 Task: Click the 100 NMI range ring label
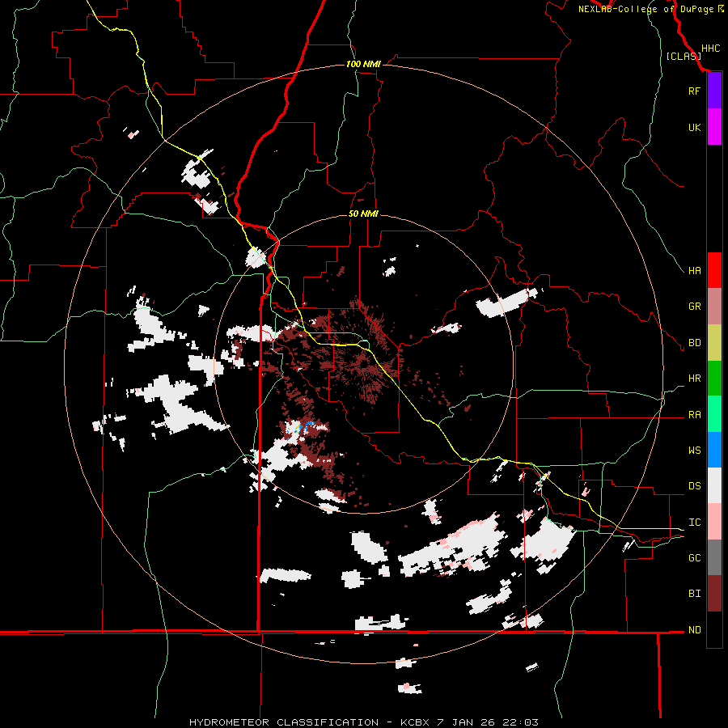[x=363, y=64]
